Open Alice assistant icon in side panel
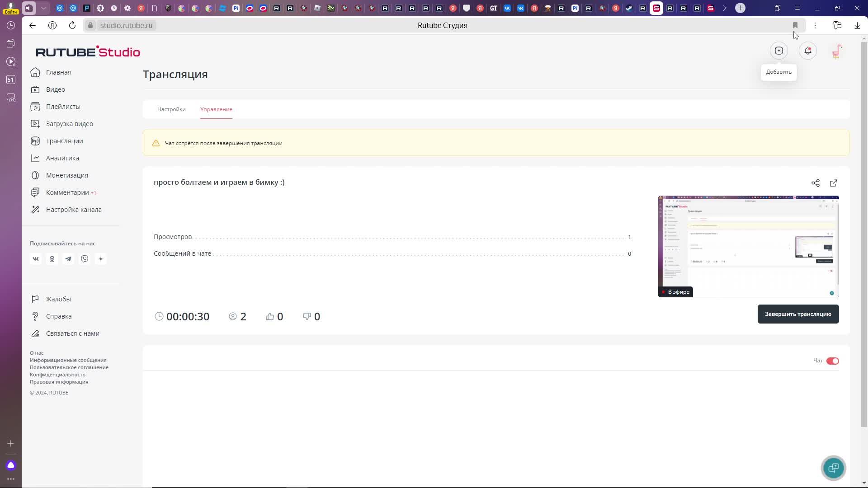This screenshot has height=488, width=868. (x=11, y=465)
